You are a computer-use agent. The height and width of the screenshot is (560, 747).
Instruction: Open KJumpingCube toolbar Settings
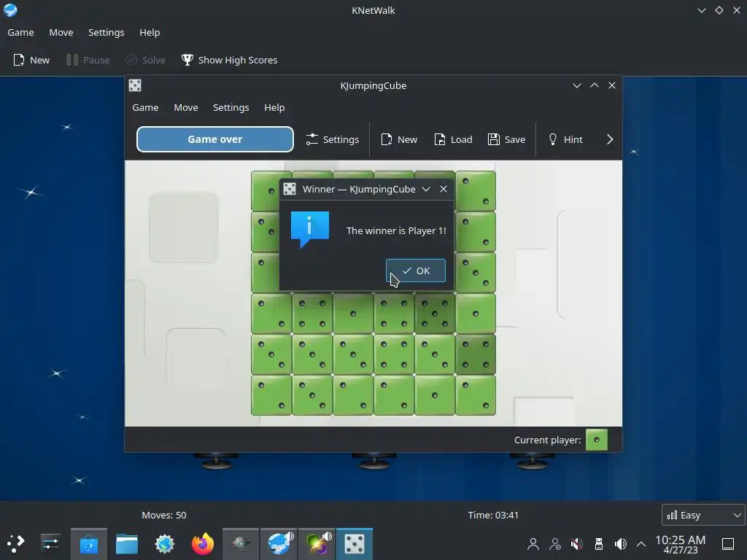333,139
